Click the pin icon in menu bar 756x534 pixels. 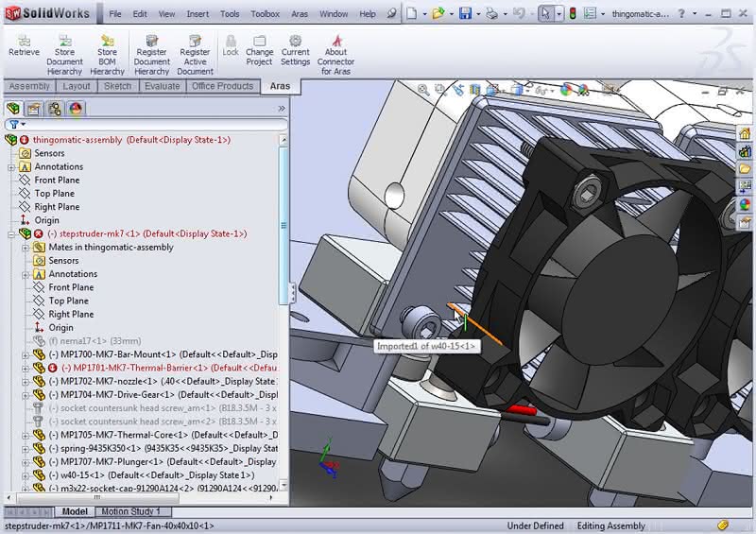(x=391, y=13)
